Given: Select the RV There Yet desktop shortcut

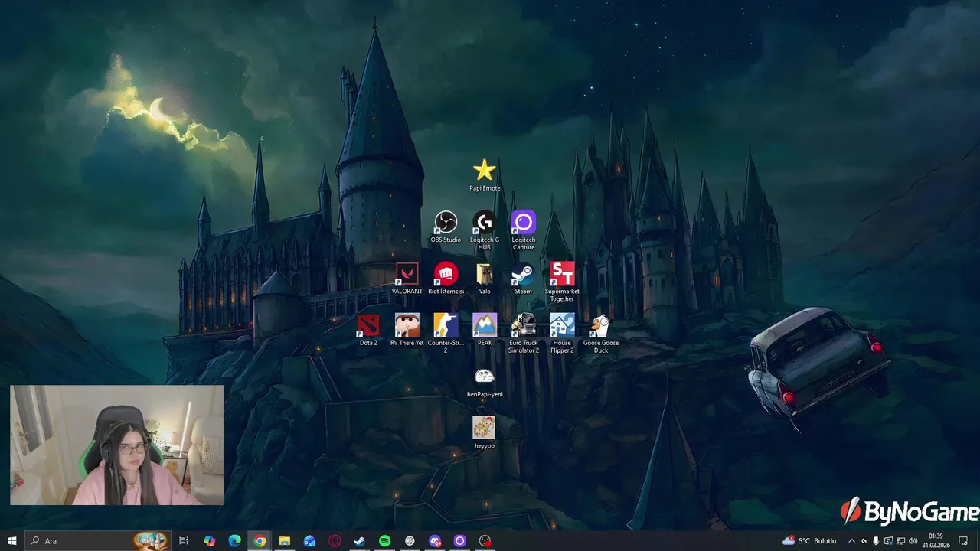Looking at the screenshot, I should pos(407,330).
